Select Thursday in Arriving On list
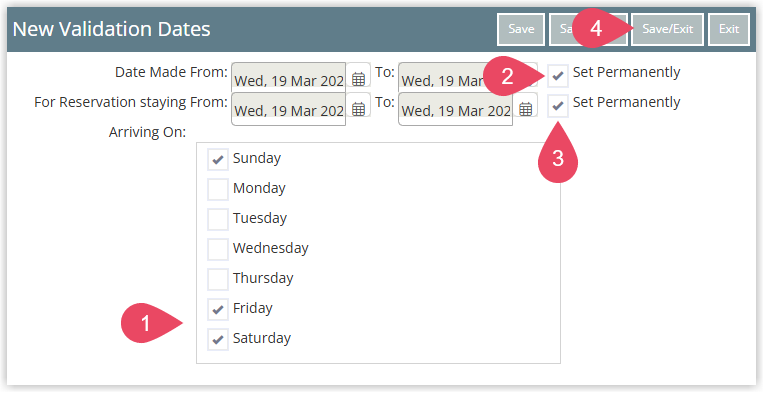The width and height of the screenshot is (764, 393). click(x=218, y=279)
